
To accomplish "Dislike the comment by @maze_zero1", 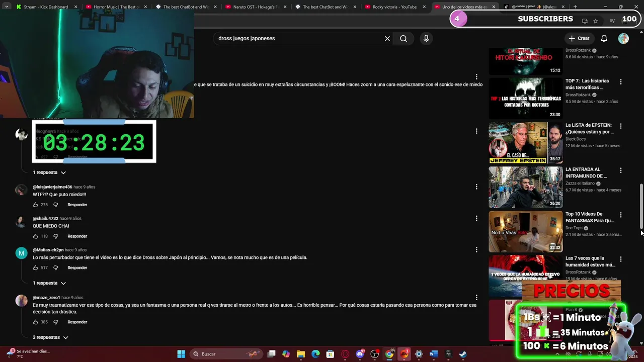I will (x=56, y=322).
